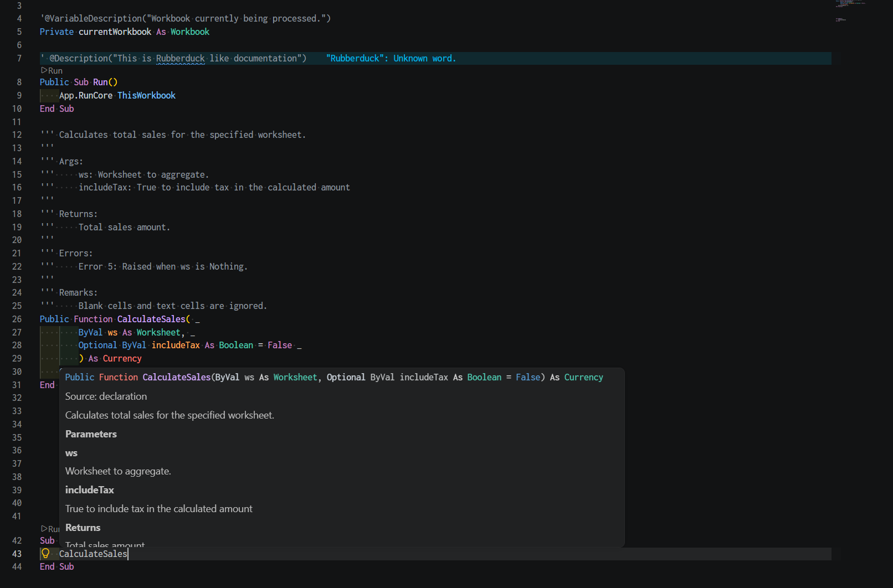Screen dimensions: 893x588
Task: Click the "Rubberduck" underlined word on line 7
Action: (x=180, y=59)
